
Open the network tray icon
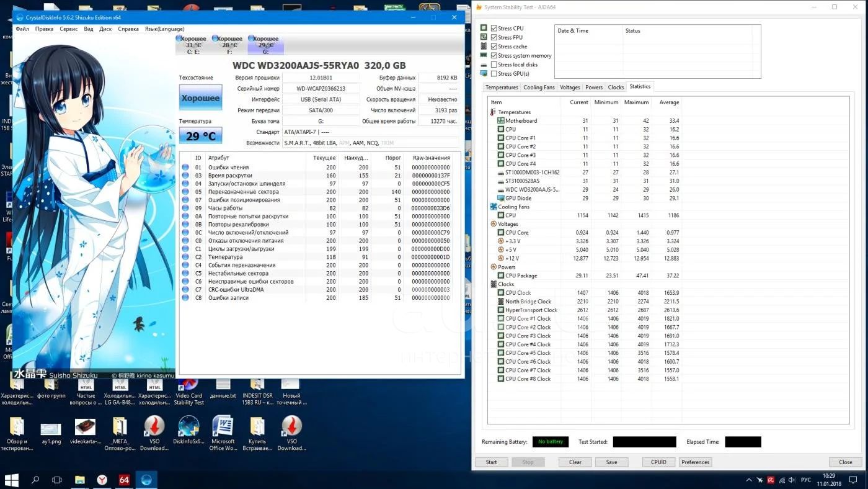(x=781, y=480)
